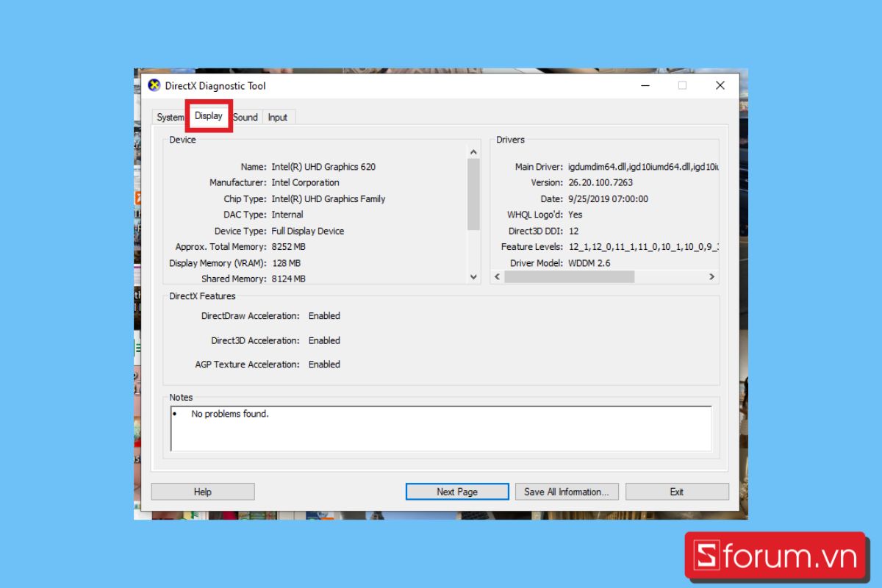
Task: Switch to the System tab
Action: pos(170,118)
